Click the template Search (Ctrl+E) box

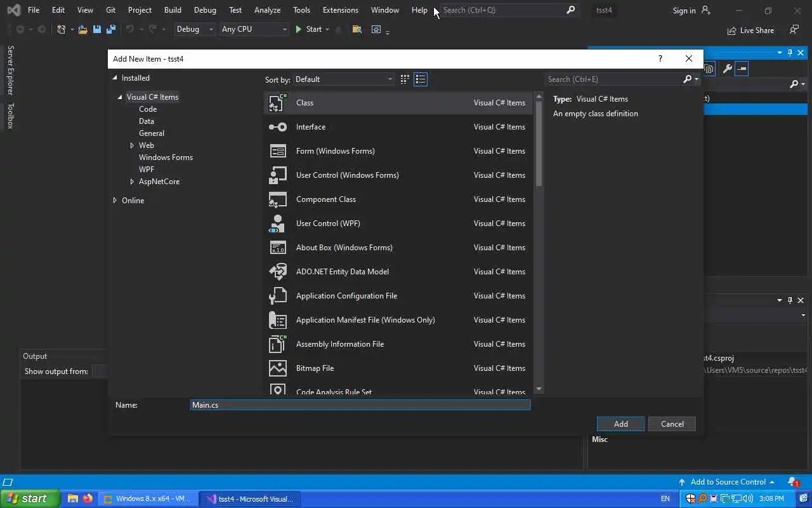coord(613,79)
